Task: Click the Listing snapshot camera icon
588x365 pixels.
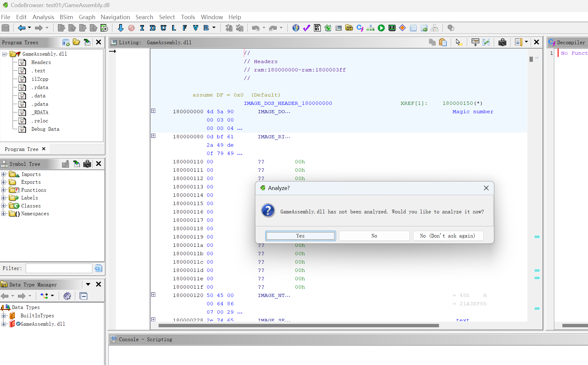Action: click(x=502, y=42)
